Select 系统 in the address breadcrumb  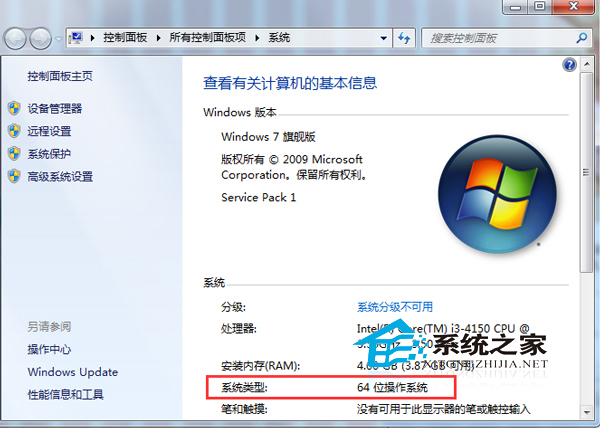tap(279, 37)
